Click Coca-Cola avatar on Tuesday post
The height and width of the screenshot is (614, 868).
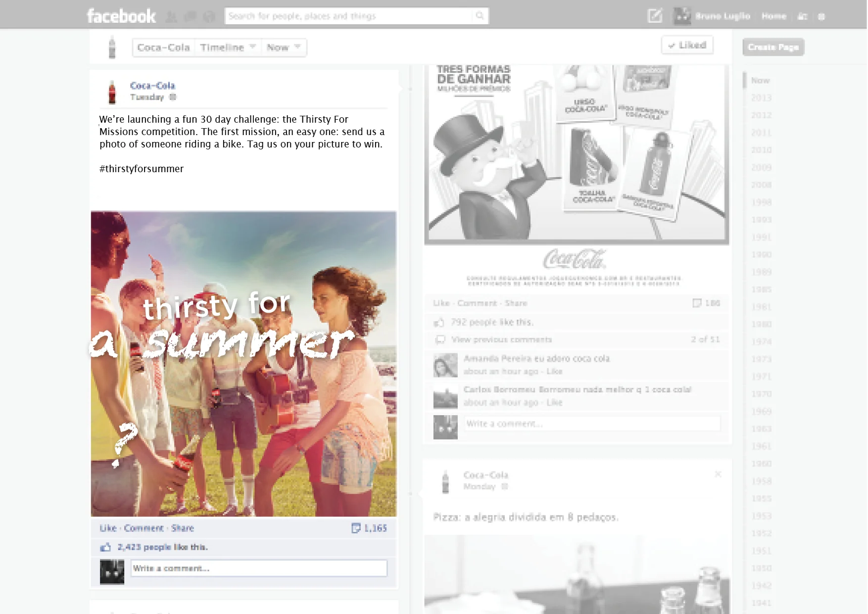coord(112,92)
